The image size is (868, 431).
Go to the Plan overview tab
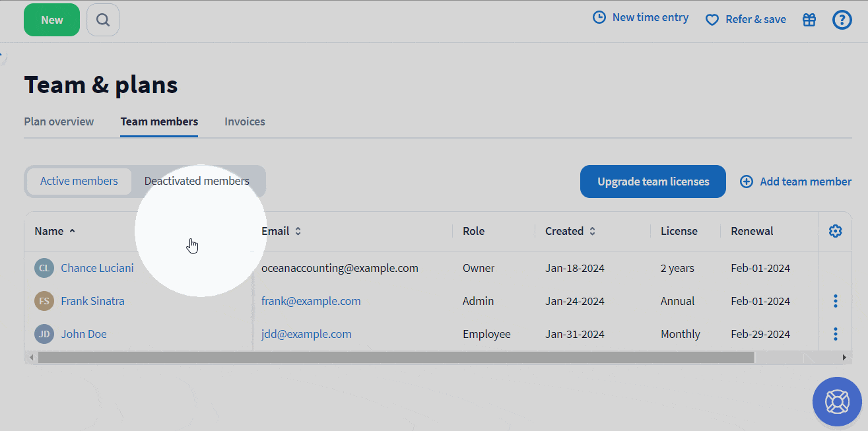pyautogui.click(x=59, y=121)
